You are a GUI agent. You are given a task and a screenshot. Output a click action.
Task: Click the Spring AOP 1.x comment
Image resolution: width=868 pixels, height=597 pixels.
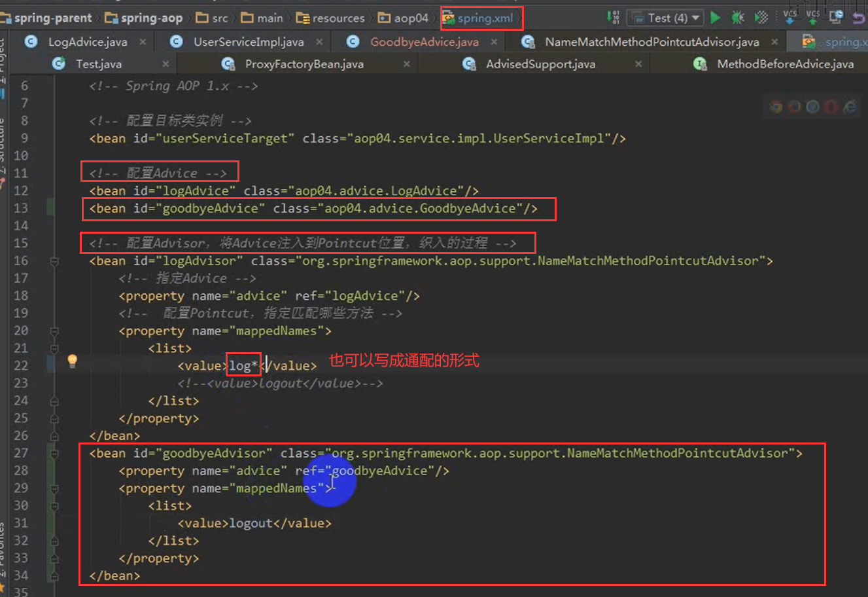click(173, 86)
